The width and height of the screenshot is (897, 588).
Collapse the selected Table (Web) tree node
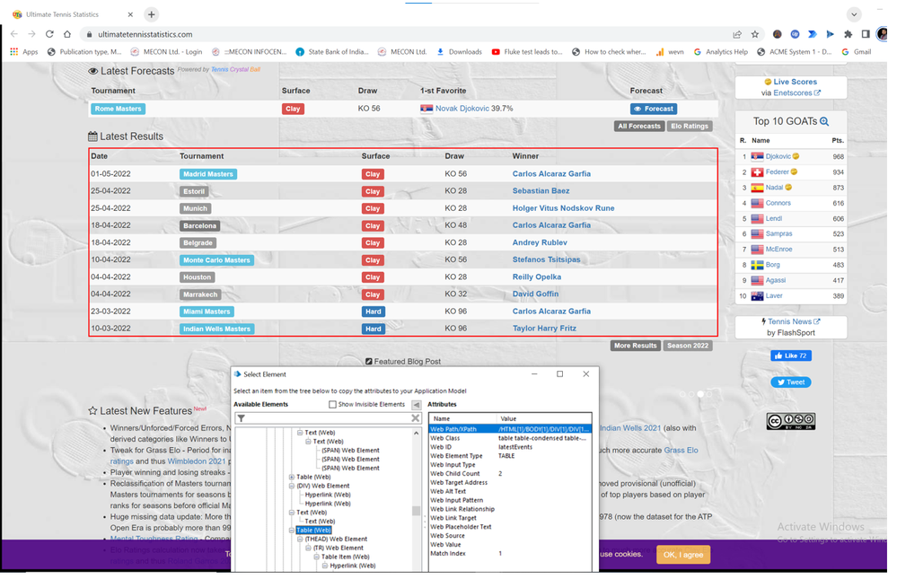click(x=292, y=531)
